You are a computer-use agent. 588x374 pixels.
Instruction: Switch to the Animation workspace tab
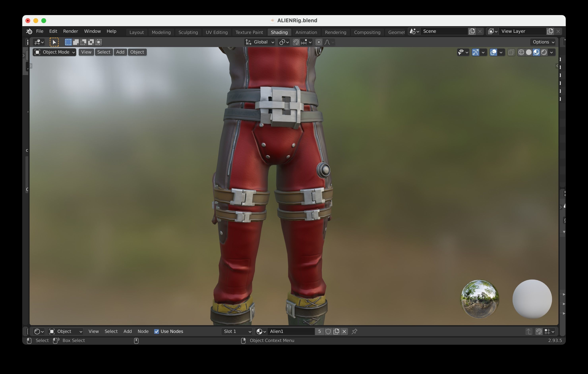[306, 32]
